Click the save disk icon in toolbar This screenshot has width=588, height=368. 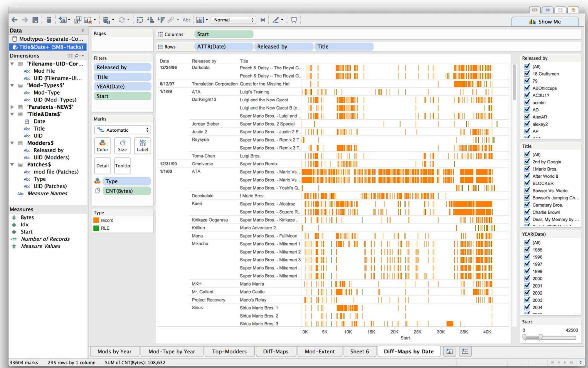pos(35,20)
